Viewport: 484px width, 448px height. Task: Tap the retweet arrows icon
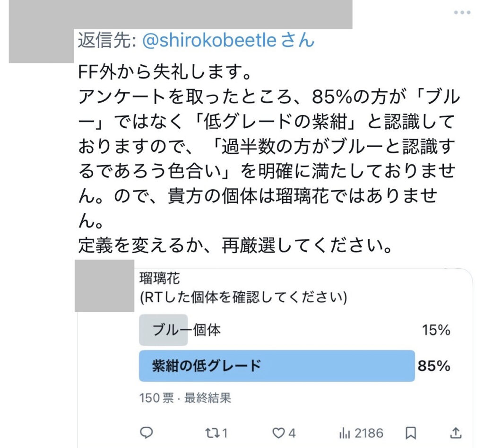click(216, 432)
